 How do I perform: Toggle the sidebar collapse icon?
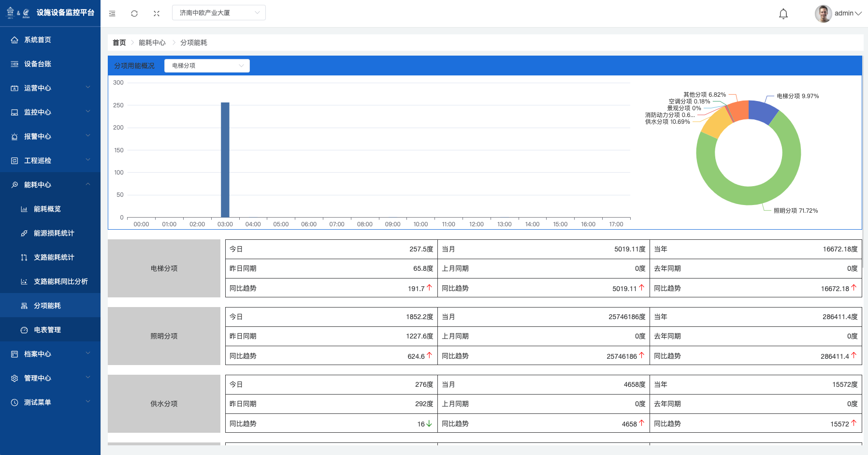coord(112,14)
